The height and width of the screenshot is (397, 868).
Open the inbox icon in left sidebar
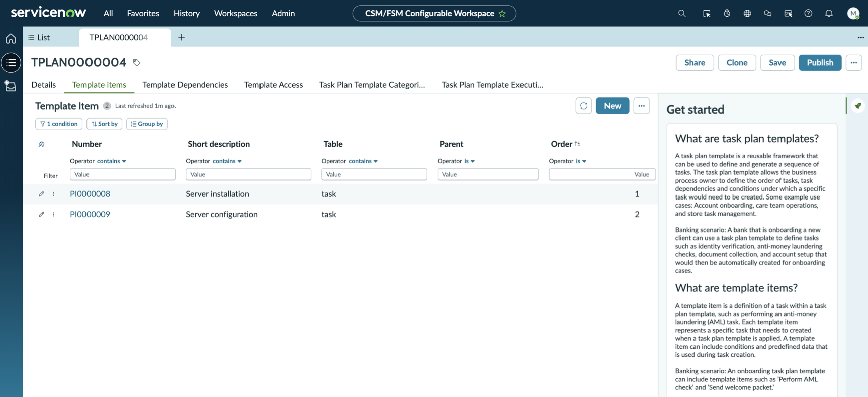coord(11,86)
